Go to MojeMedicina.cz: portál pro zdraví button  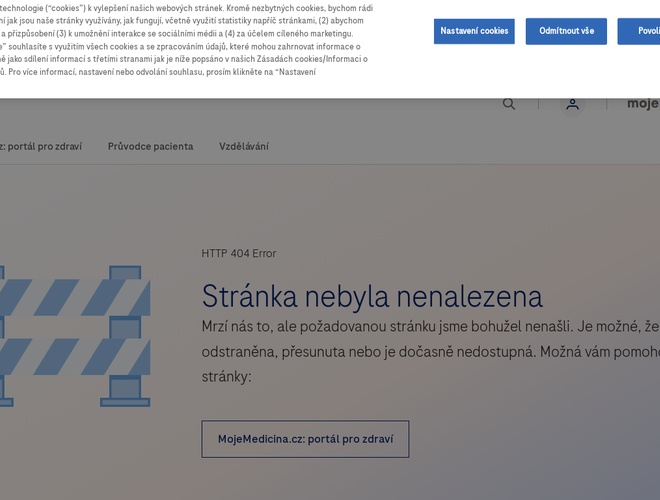(305, 439)
